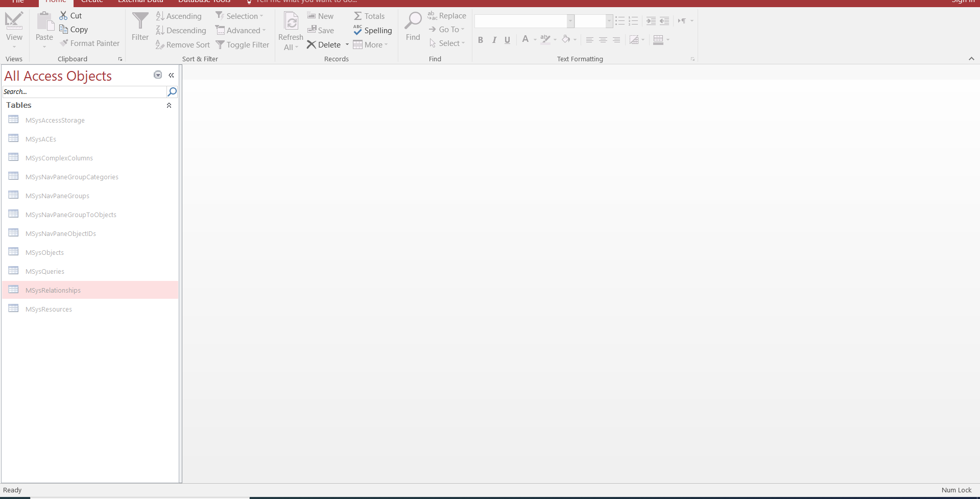
Task: Open the navigation pane options menu
Action: coord(158,75)
